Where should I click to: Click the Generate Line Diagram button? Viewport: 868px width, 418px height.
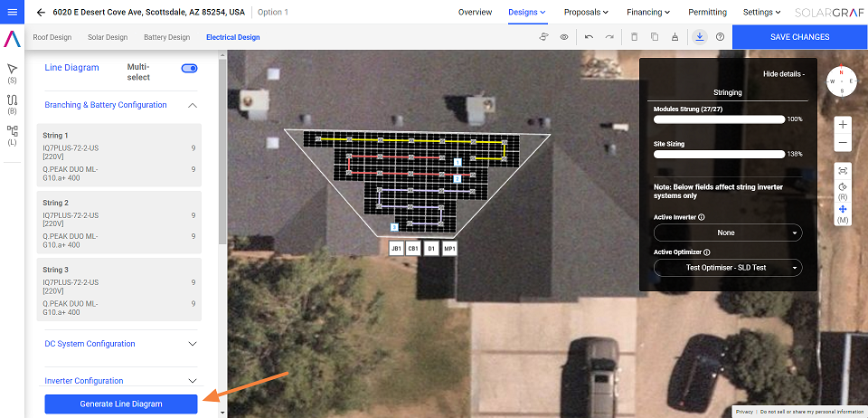121,404
